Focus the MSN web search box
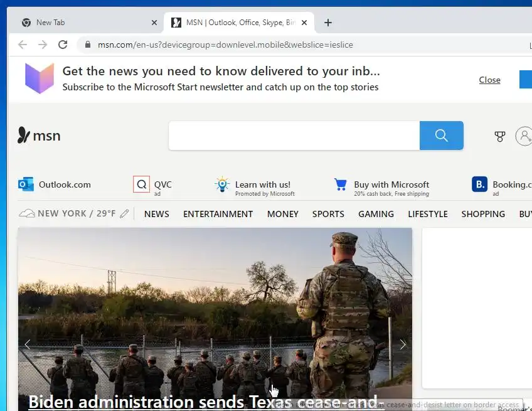The height and width of the screenshot is (411, 532). 294,136
